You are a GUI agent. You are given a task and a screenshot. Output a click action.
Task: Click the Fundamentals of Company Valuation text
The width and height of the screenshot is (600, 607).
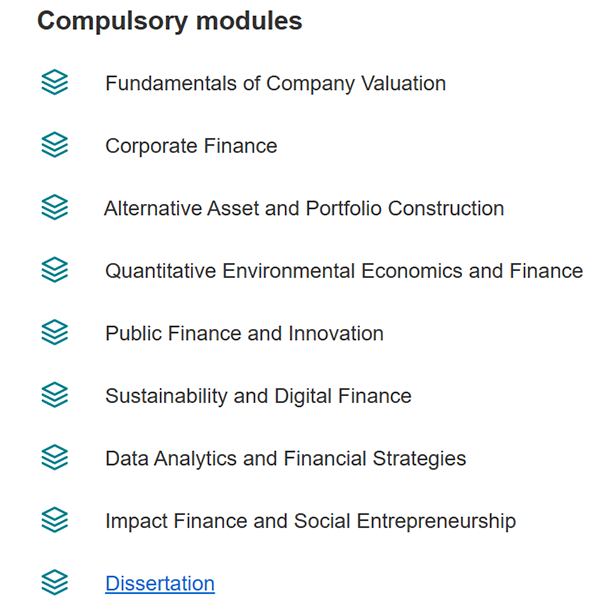(x=276, y=84)
